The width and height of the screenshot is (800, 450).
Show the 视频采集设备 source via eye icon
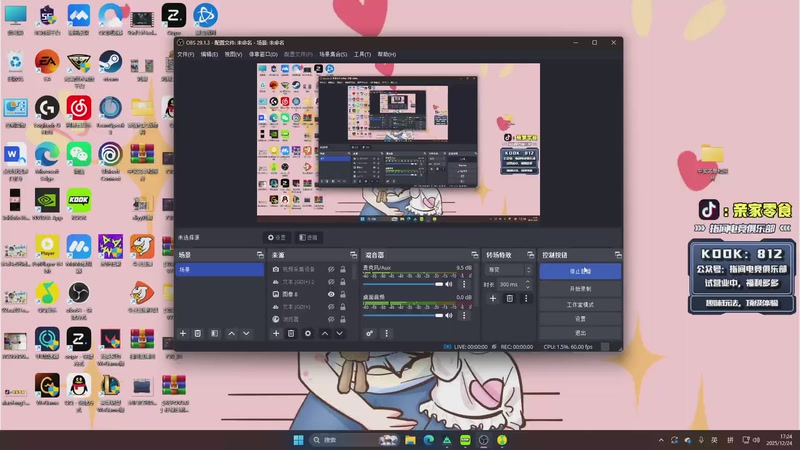pyautogui.click(x=331, y=269)
